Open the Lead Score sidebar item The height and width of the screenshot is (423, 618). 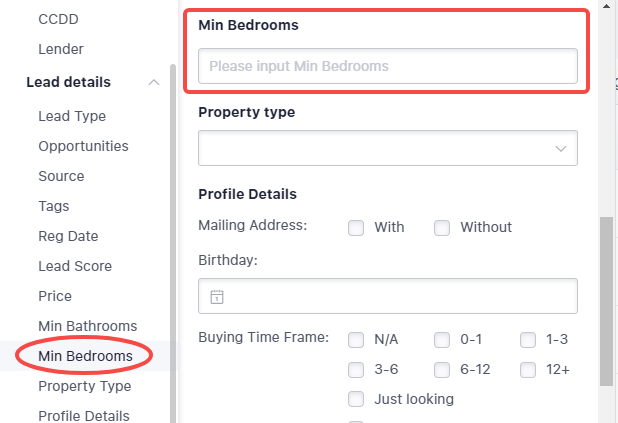[x=75, y=266]
